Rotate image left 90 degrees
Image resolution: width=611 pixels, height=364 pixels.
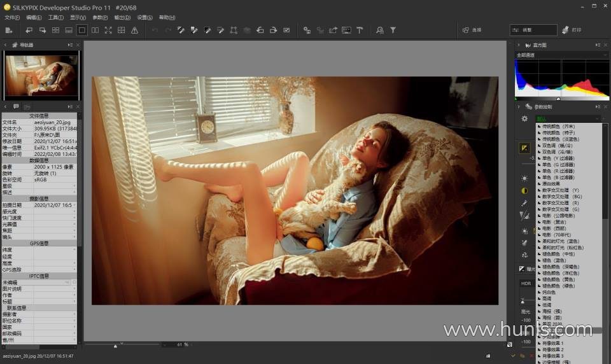[260, 30]
